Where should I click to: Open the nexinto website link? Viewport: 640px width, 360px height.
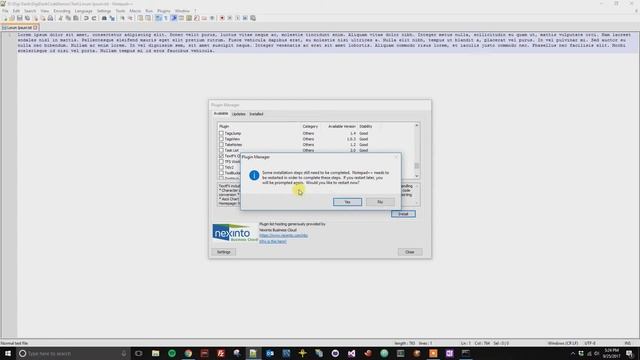(x=284, y=236)
